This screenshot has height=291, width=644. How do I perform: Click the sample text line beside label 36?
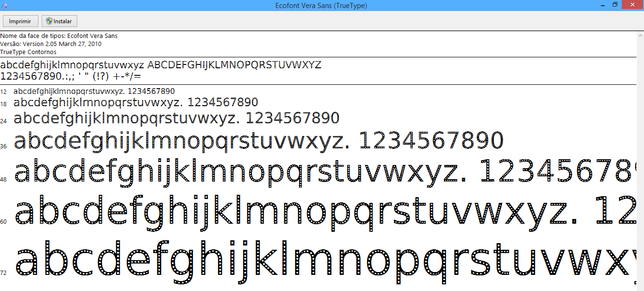[259, 142]
